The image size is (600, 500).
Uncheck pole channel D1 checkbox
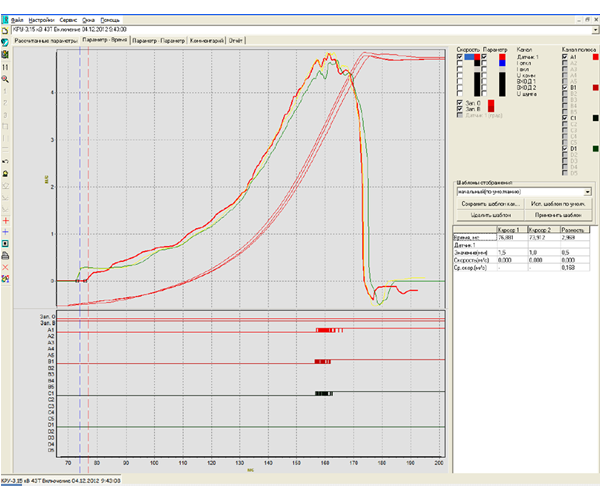click(565, 149)
